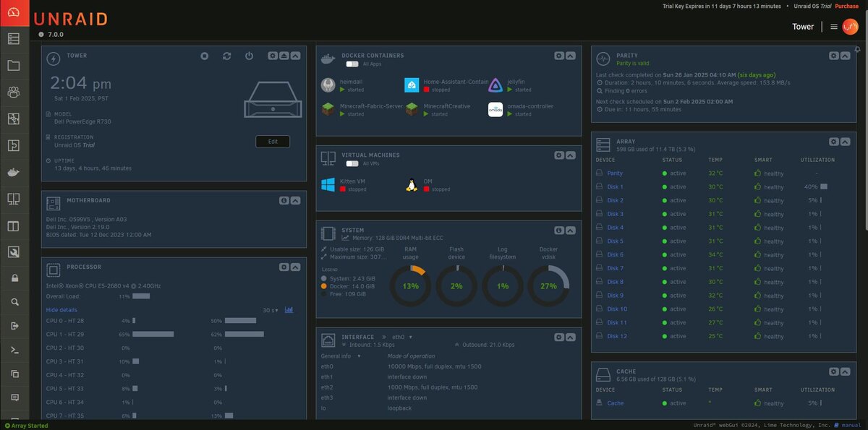This screenshot has width=868, height=430.
Task: Toggle the Docker All Apps switch
Action: [352, 64]
